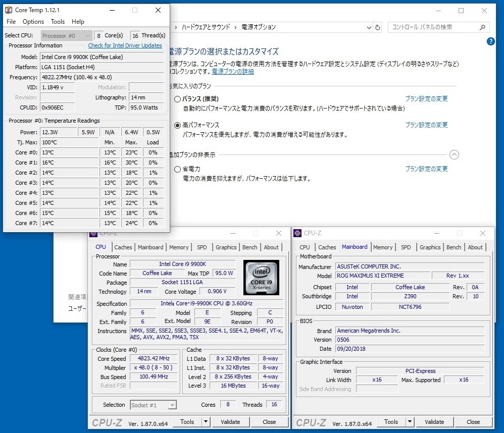Select the Power Saver (省電力) plan
Screen dimensions: 504x433
click(x=177, y=169)
